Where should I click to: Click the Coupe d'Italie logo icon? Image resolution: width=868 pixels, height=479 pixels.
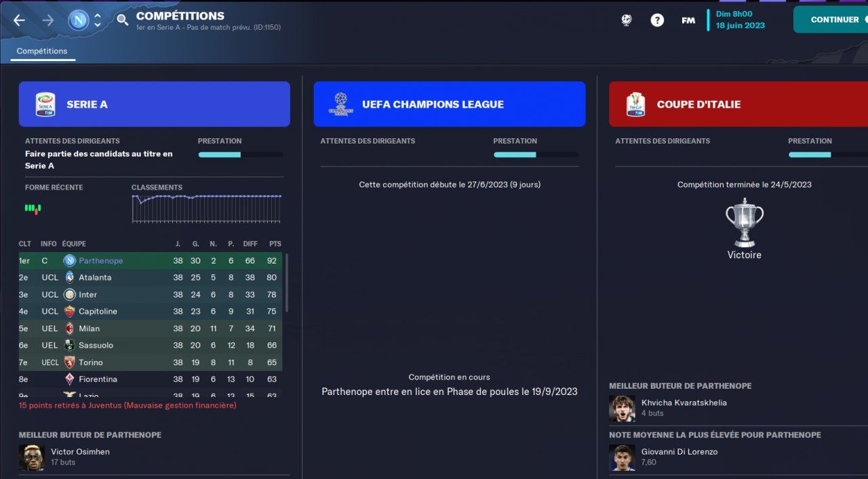tap(635, 104)
